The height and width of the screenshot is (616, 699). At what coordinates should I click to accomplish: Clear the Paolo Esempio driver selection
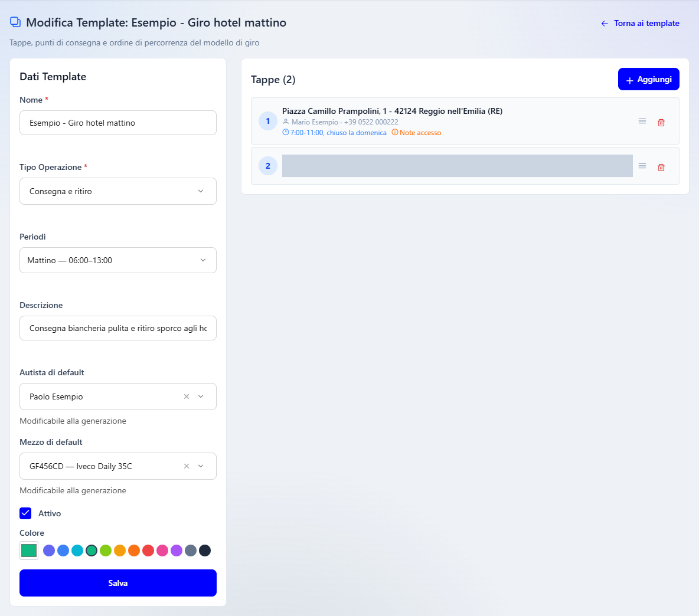pos(187,397)
